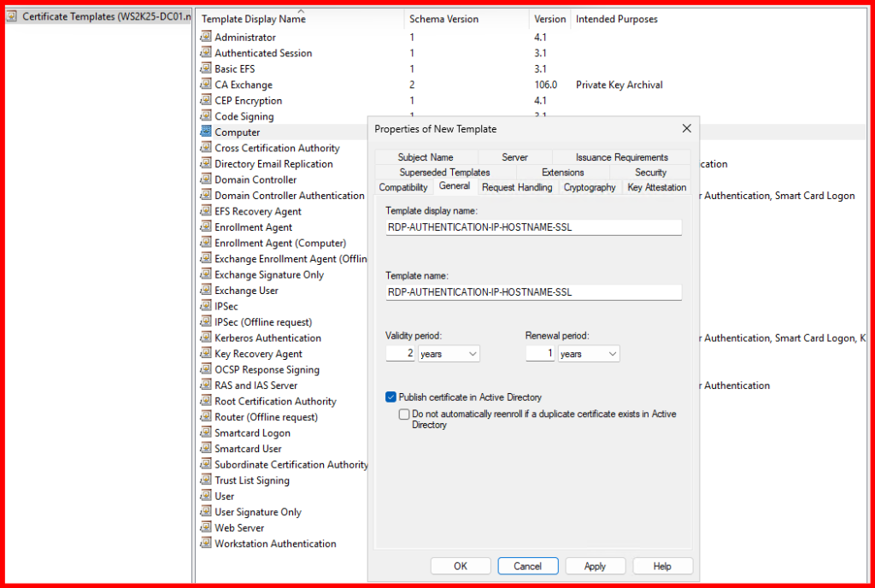Click the Certificate Templates node icon

coord(12,17)
